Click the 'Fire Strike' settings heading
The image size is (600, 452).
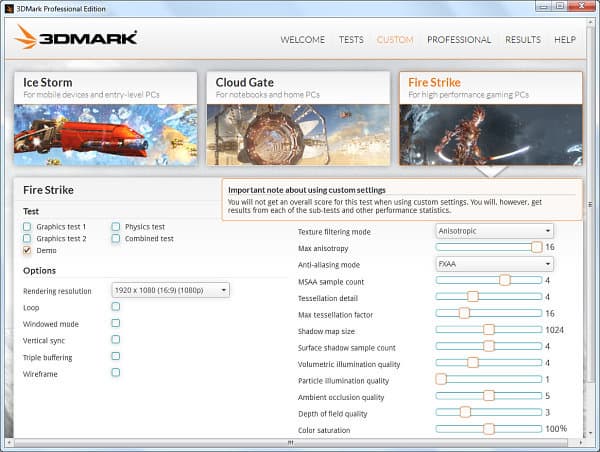point(48,190)
